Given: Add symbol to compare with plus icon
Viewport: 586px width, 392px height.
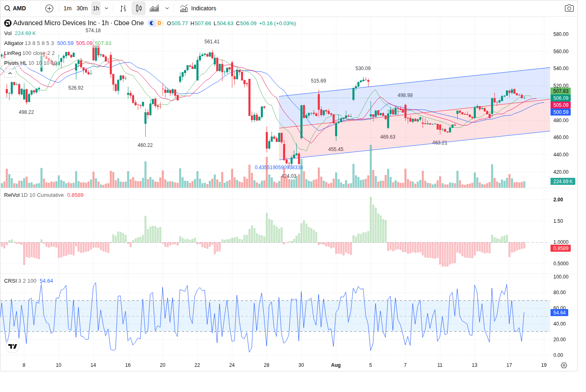Looking at the screenshot, I should (49, 8).
